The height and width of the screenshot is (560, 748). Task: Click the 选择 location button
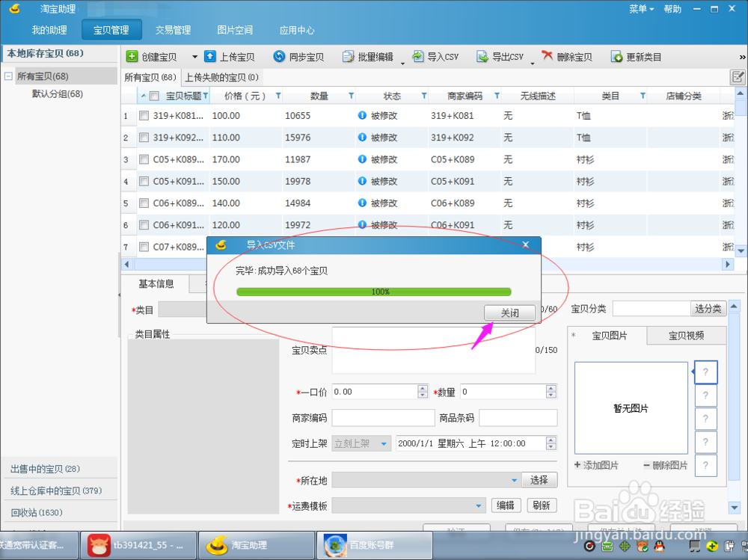point(539,480)
